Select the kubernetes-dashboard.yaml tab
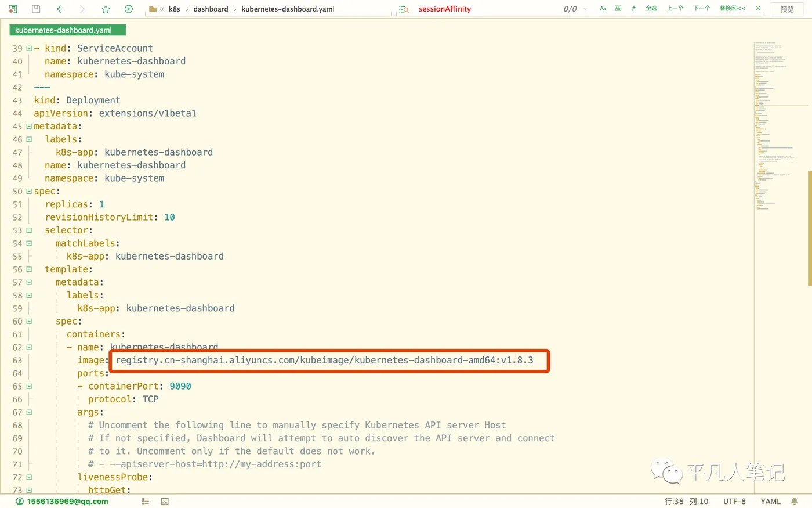 coord(67,30)
